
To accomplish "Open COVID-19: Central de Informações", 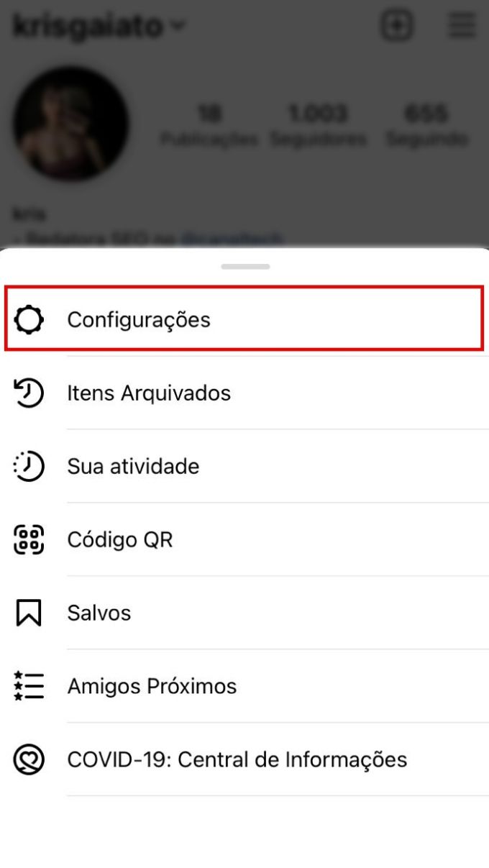I will 244,760.
